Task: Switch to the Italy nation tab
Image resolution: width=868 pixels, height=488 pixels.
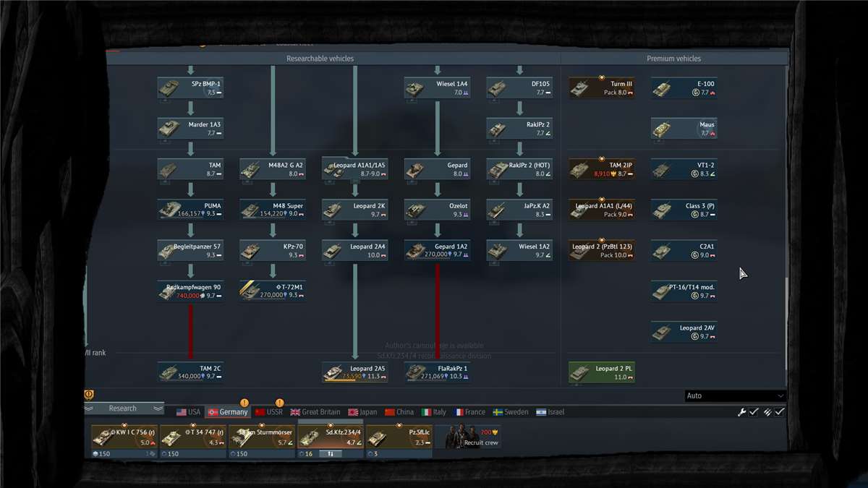Action: (434, 412)
